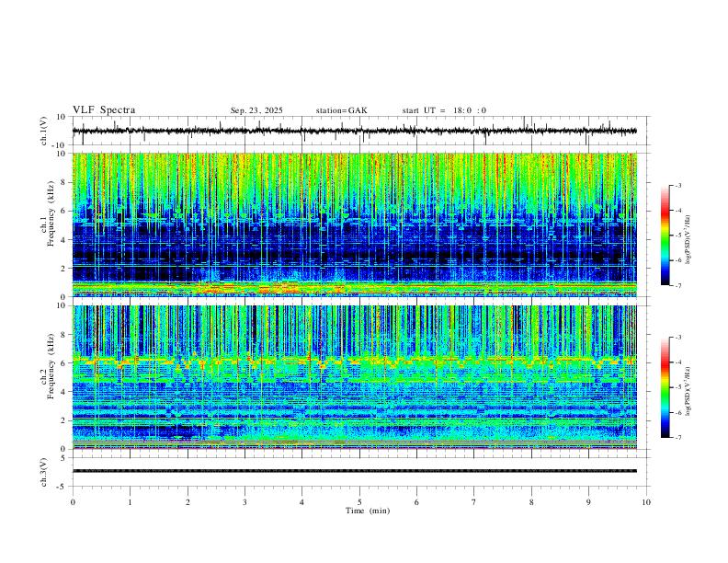Click time axis tick label "2"

[x=188, y=502]
